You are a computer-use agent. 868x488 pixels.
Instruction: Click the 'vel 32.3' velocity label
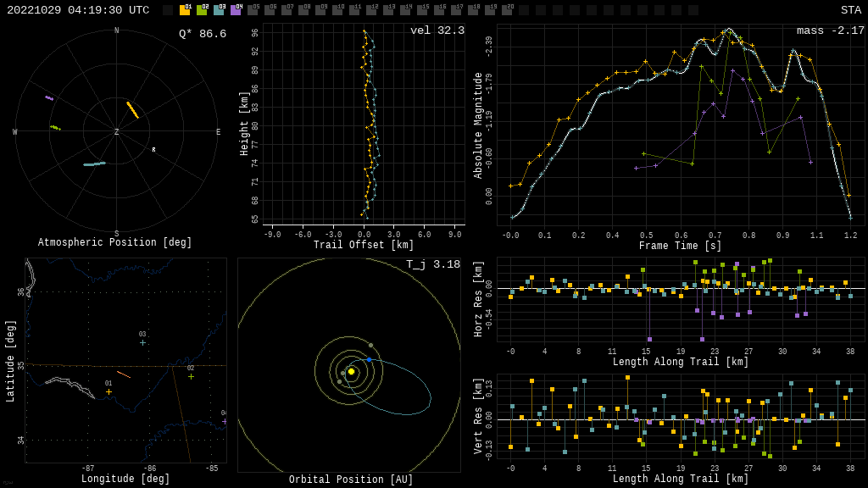[437, 31]
